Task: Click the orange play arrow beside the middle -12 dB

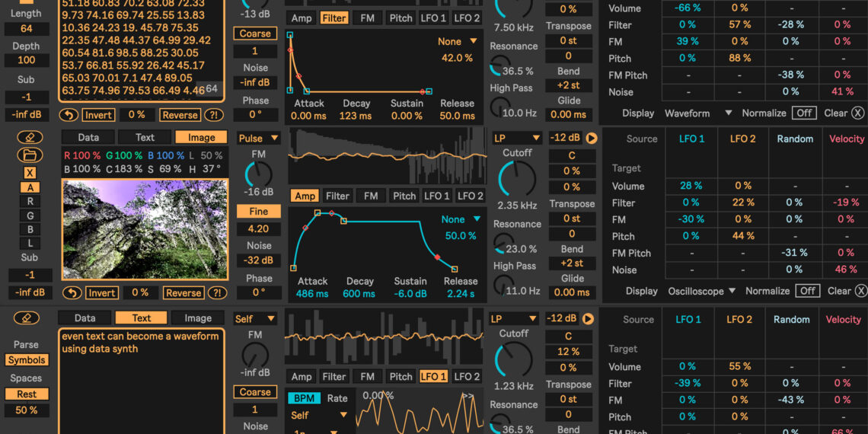Action: (x=591, y=139)
